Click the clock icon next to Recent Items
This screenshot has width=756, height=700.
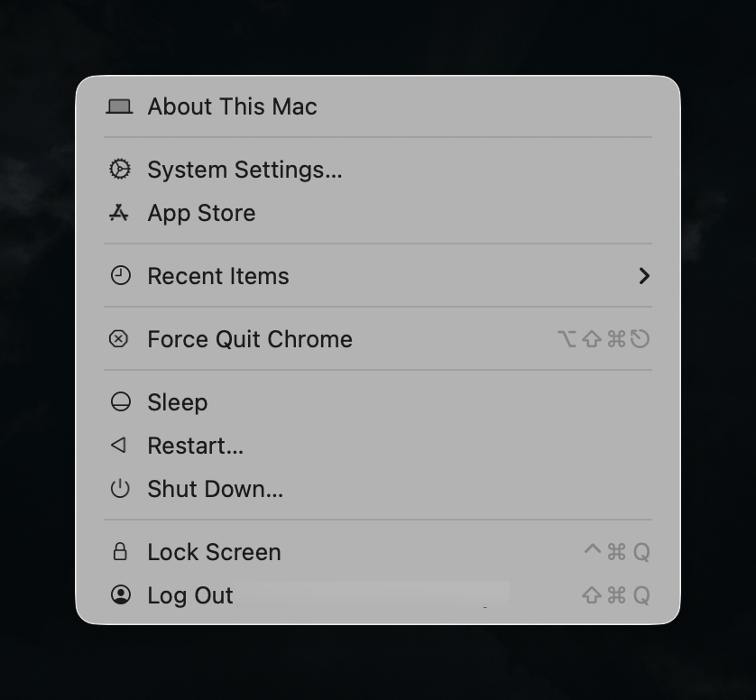point(120,276)
